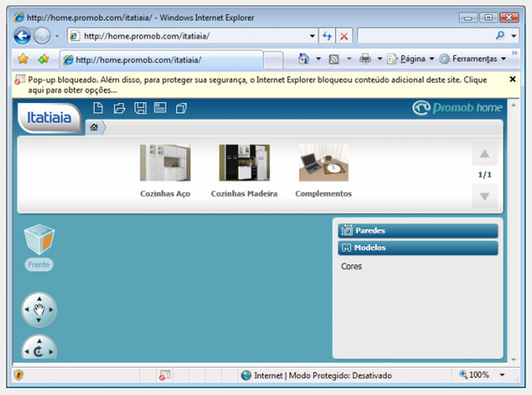The height and width of the screenshot is (395, 532).
Task: Select the home.promob.com/itatiaia tab
Action: click(x=161, y=60)
